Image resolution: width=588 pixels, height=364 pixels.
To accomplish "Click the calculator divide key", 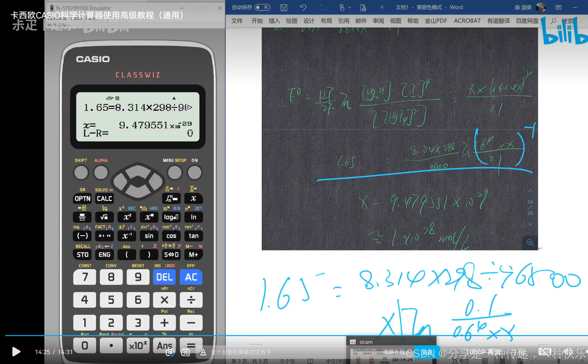I will [x=191, y=300].
